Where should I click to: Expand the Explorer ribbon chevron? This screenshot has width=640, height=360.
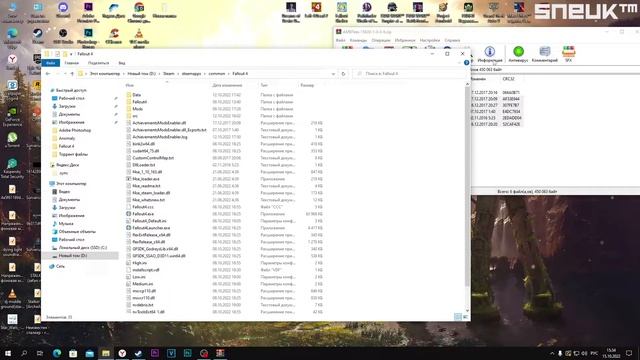click(460, 63)
